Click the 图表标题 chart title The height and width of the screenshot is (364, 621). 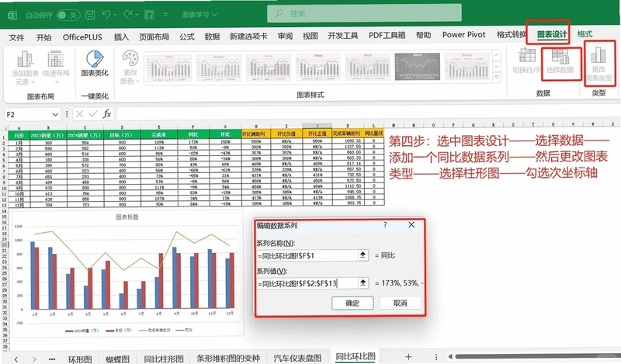pyautogui.click(x=127, y=217)
